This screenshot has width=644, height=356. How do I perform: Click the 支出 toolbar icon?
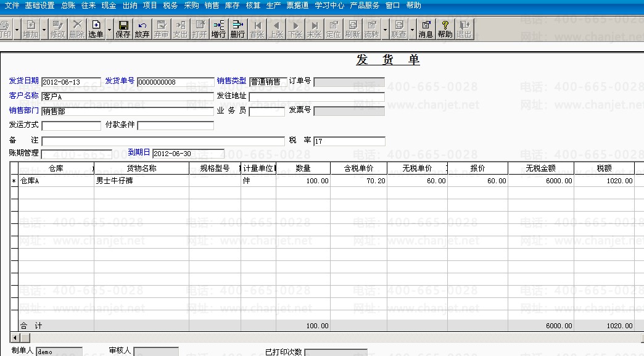180,29
